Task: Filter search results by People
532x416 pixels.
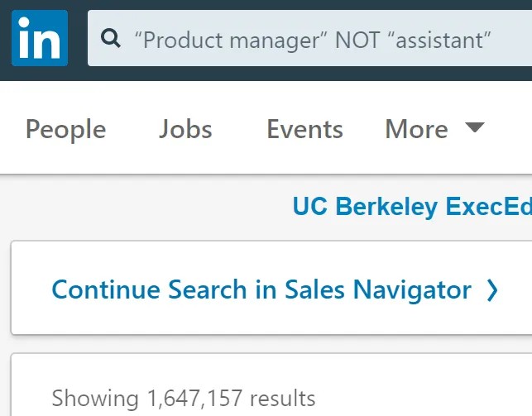Action: (66, 130)
